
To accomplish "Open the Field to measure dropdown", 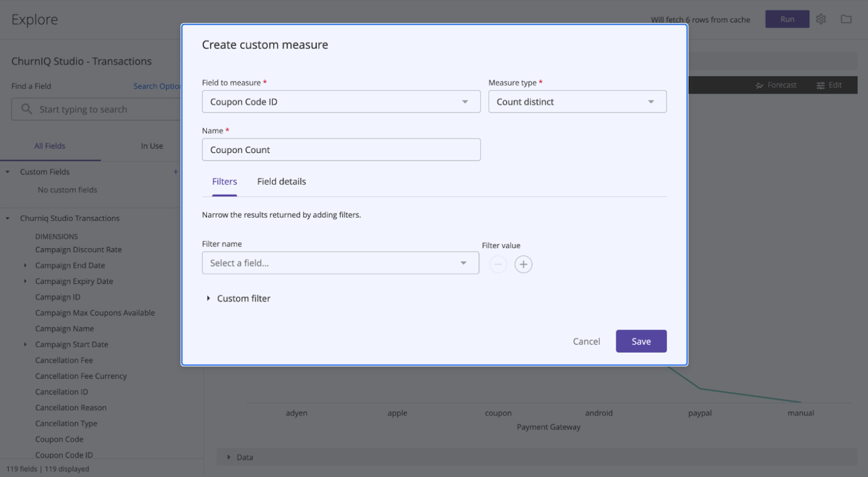I will (x=341, y=102).
